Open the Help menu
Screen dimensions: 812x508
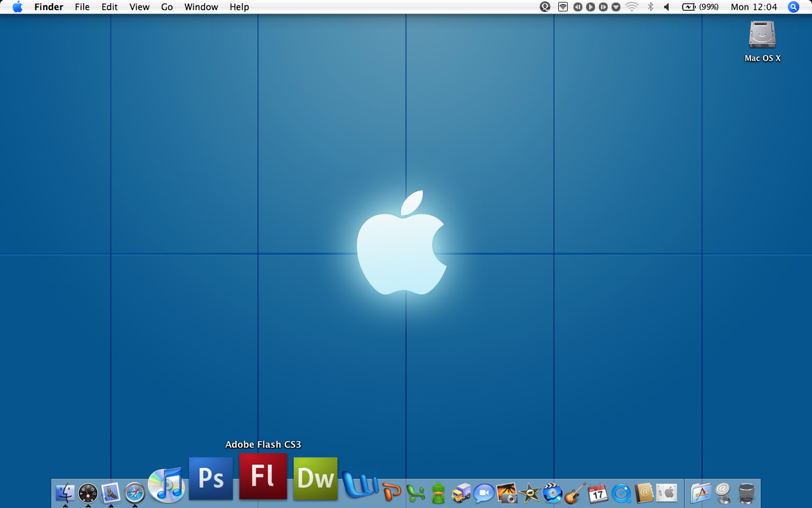pos(239,7)
